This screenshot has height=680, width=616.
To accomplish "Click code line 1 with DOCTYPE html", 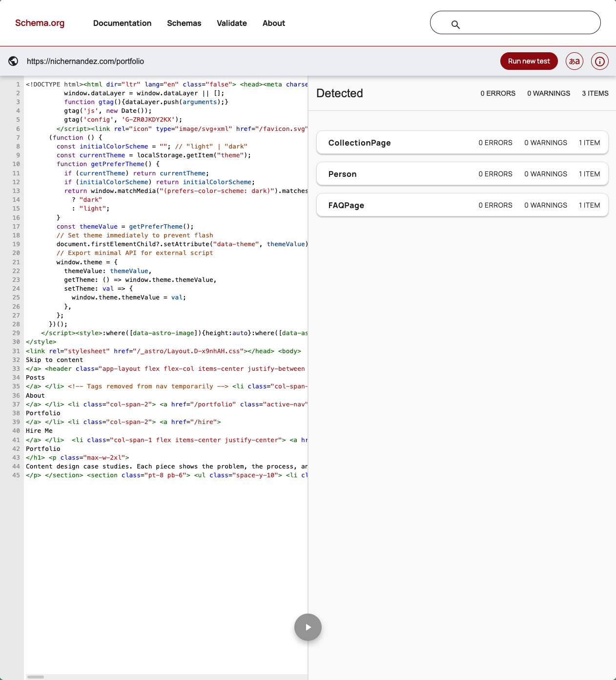I will (x=166, y=85).
